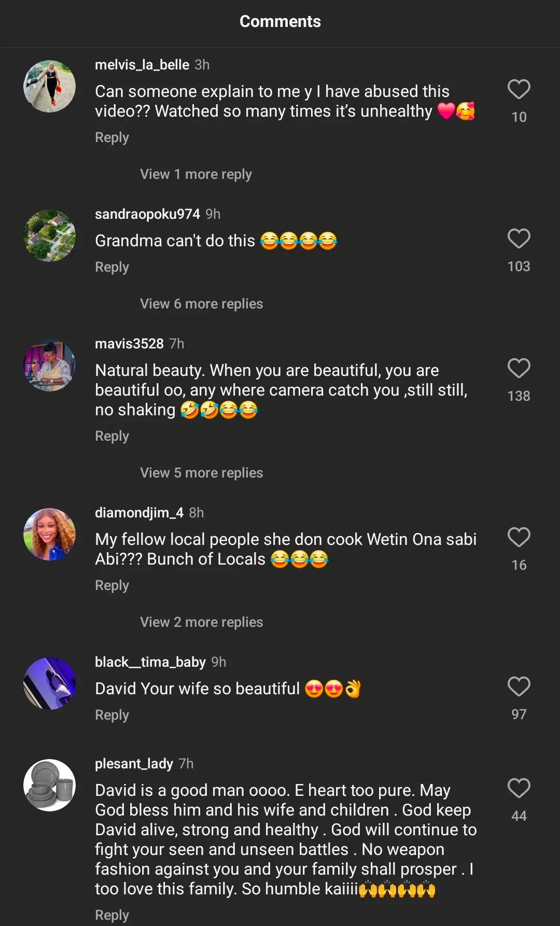Open diamondjim_4's profile picture
This screenshot has width=560, height=926.
pyautogui.click(x=50, y=535)
